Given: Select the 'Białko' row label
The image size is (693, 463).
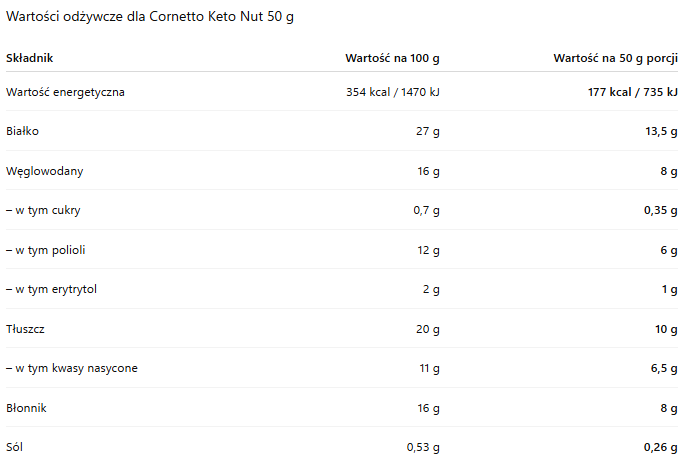Looking at the screenshot, I should [x=23, y=131].
